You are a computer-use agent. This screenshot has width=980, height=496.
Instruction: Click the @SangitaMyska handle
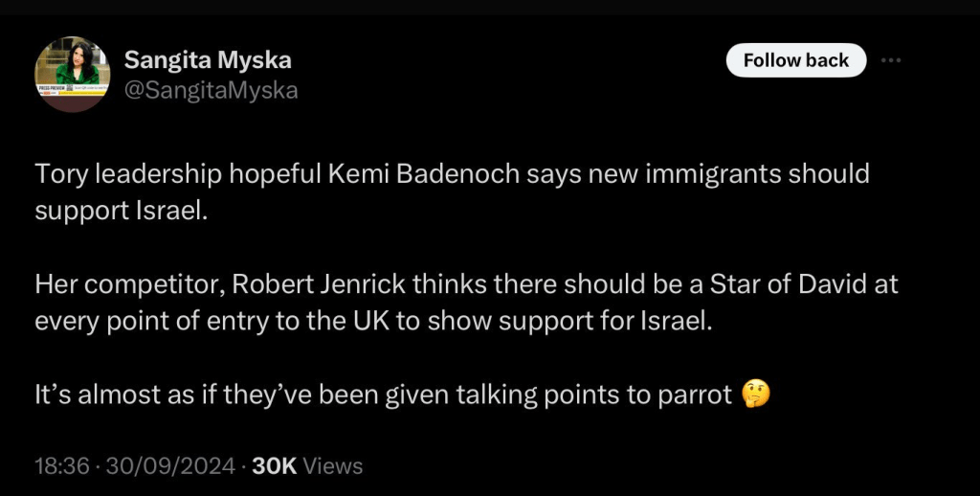(x=212, y=90)
